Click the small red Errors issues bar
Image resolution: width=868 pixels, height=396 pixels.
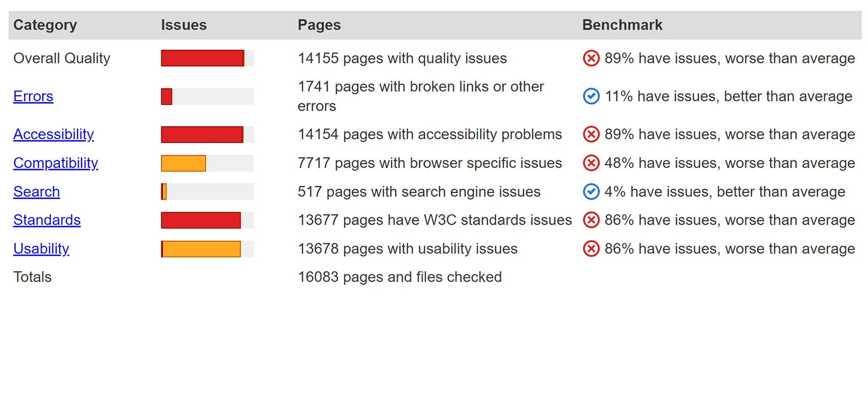[x=167, y=96]
